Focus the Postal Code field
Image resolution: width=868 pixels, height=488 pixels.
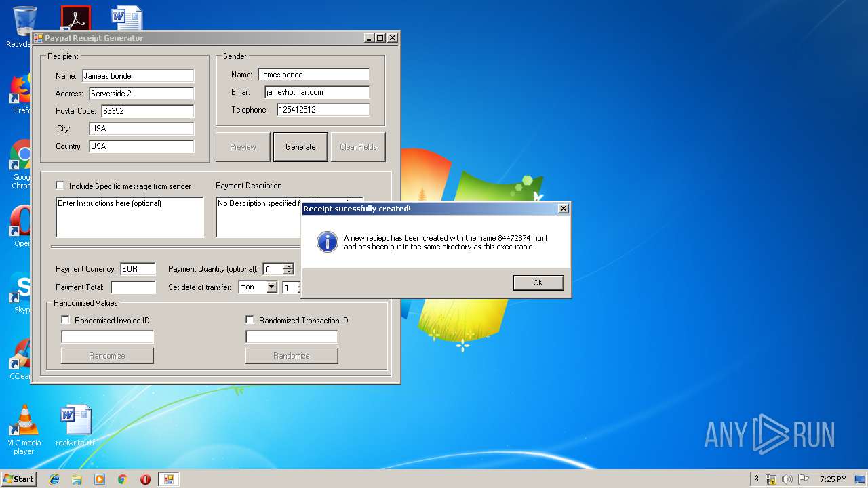[x=148, y=111]
